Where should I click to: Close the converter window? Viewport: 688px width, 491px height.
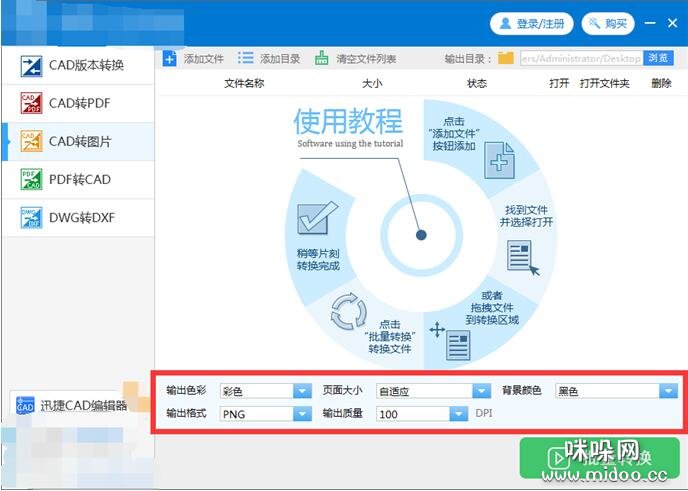[x=673, y=23]
